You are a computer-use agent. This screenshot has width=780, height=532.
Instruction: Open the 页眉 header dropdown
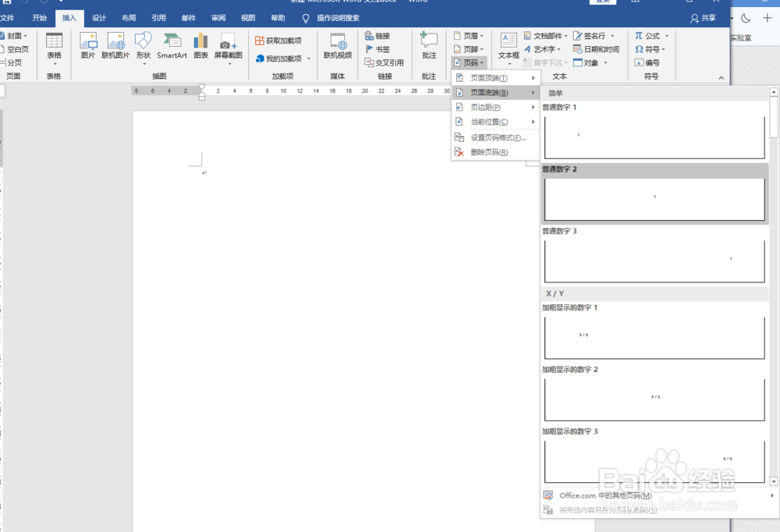tap(468, 36)
